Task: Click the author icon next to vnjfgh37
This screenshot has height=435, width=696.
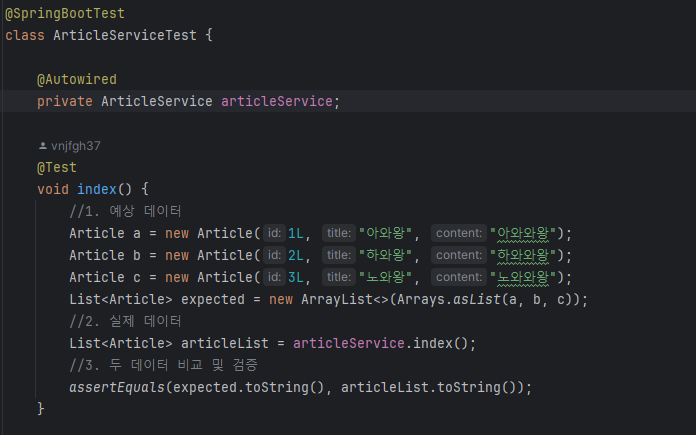Action: pyautogui.click(x=43, y=146)
